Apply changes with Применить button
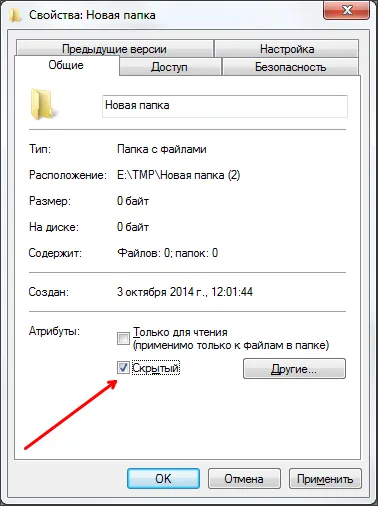The image size is (378, 506). (x=325, y=479)
